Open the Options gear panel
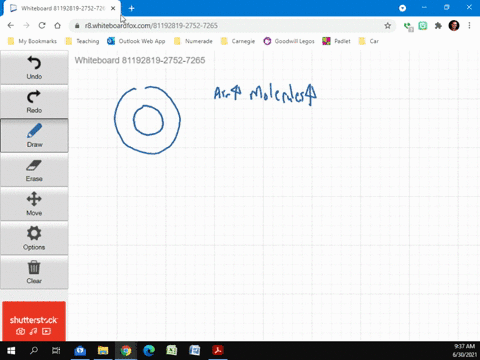Image resolution: width=480 pixels, height=360 pixels. click(x=34, y=238)
